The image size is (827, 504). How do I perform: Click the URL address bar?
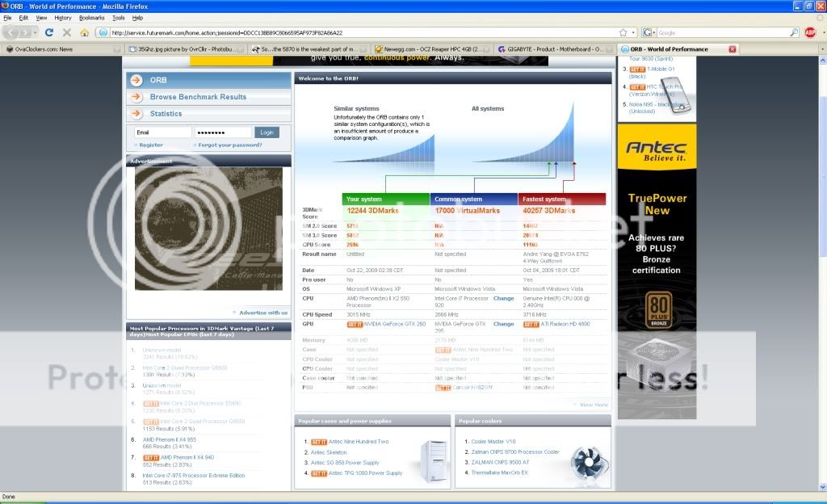(364, 32)
